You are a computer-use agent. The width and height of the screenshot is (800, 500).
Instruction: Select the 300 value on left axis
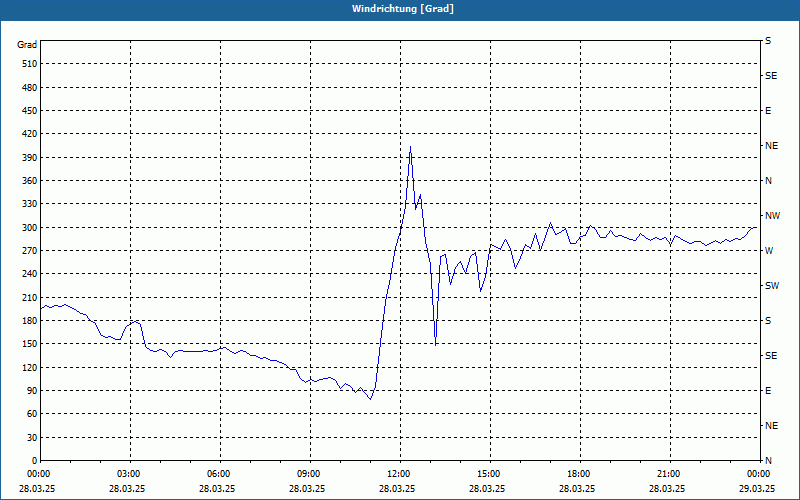(30, 228)
